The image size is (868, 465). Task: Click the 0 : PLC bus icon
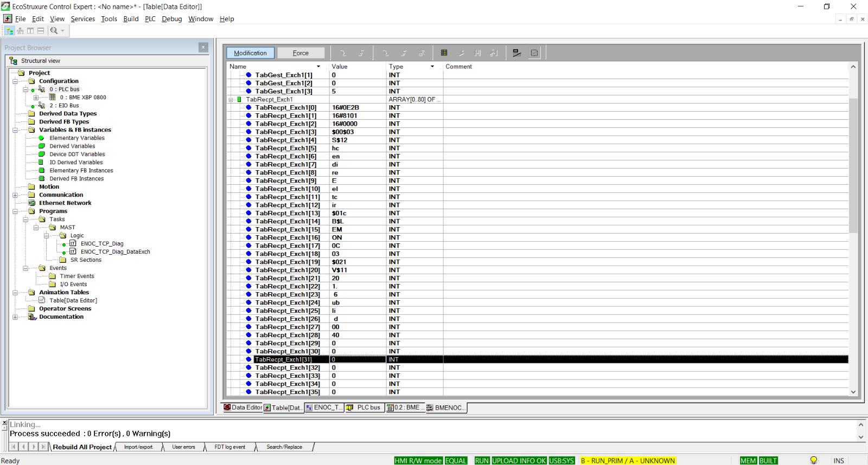[x=42, y=89]
